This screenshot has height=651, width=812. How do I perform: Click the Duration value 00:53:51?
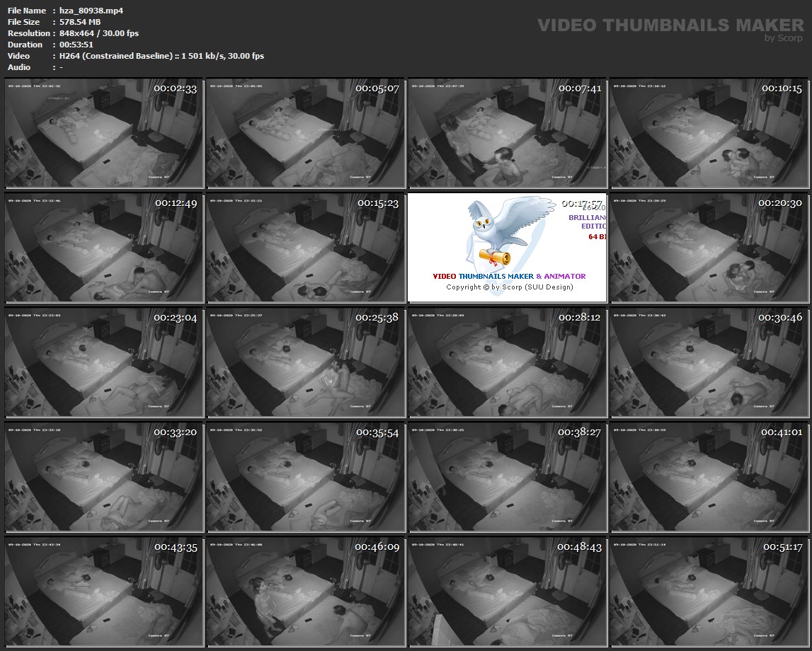[x=76, y=45]
